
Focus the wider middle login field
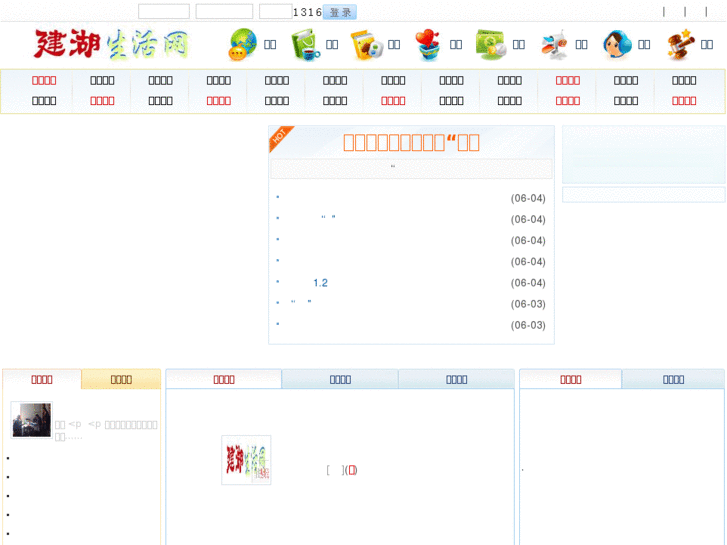click(224, 12)
